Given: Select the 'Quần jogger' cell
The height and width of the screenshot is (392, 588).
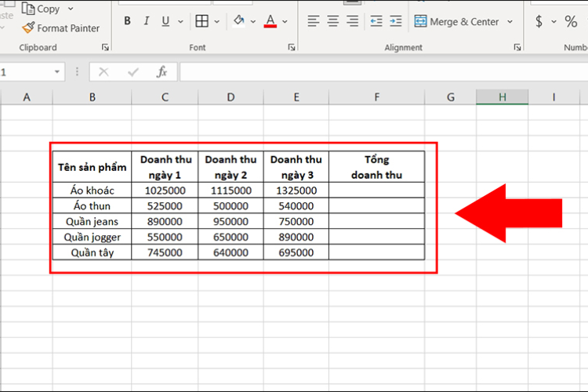Looking at the screenshot, I should click(x=93, y=237).
